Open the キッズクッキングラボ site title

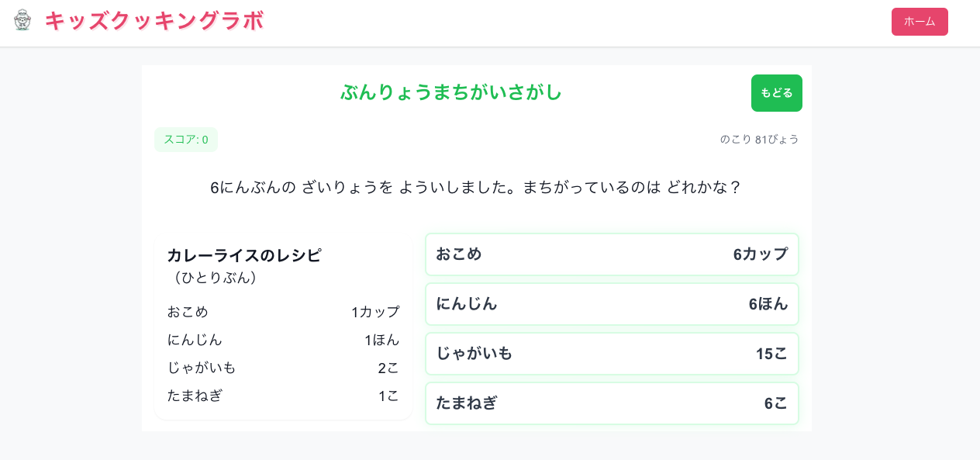click(154, 21)
